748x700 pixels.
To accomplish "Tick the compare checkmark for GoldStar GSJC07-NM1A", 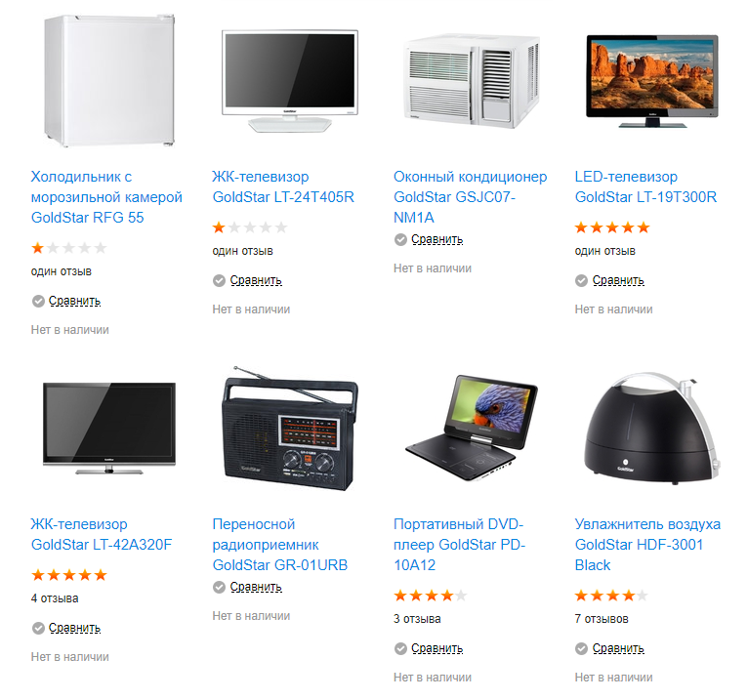I will tap(400, 239).
